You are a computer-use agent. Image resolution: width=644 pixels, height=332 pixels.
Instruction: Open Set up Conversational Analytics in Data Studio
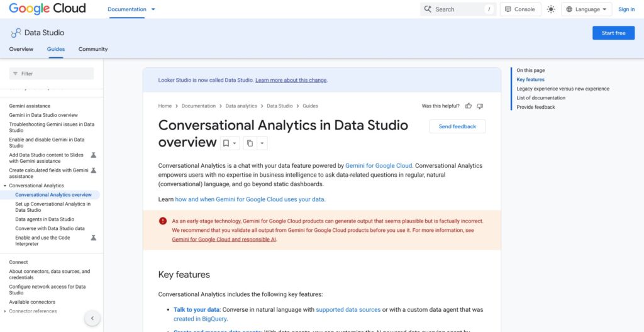coord(53,207)
